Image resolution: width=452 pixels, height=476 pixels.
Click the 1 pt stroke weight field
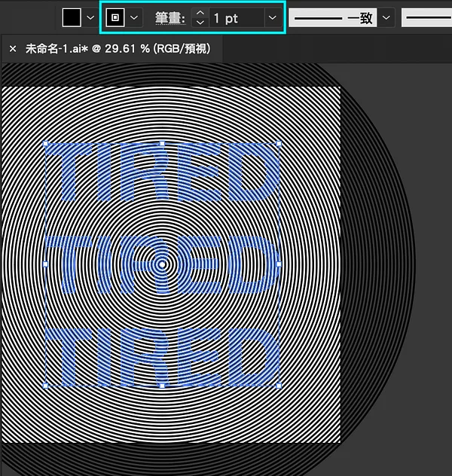point(236,18)
